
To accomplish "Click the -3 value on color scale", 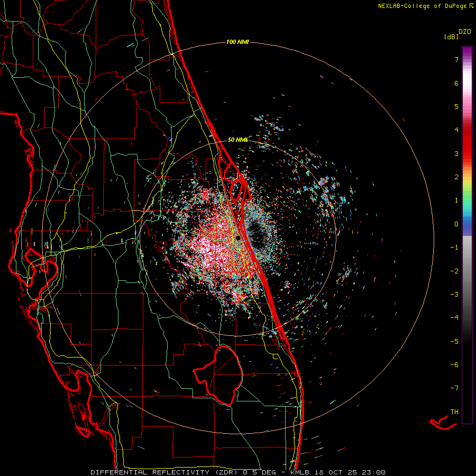I will 454,295.
